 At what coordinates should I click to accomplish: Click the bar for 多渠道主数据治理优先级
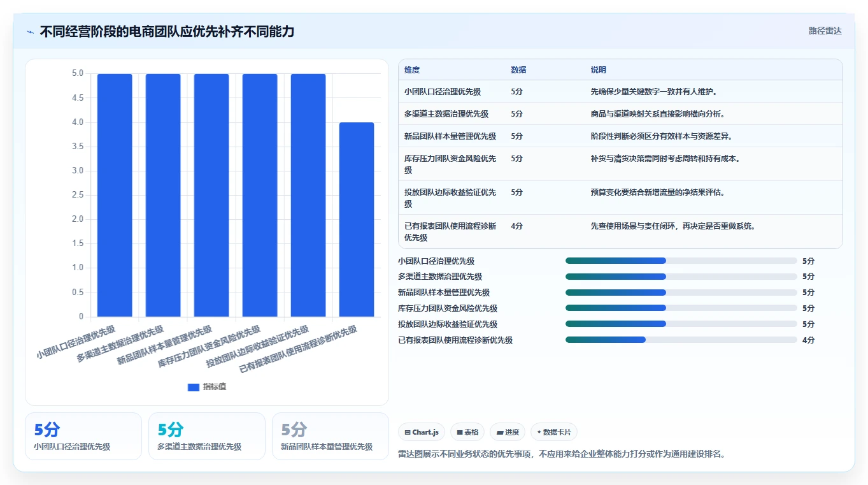[x=163, y=195]
